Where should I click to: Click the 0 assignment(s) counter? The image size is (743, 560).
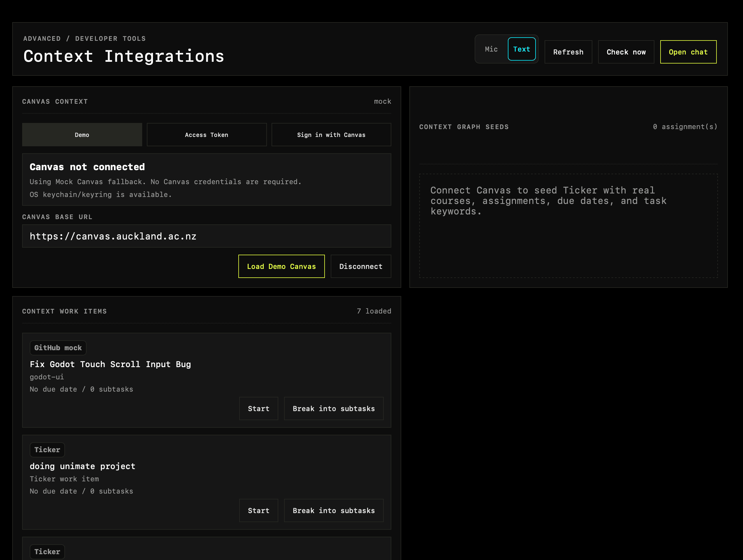point(685,127)
